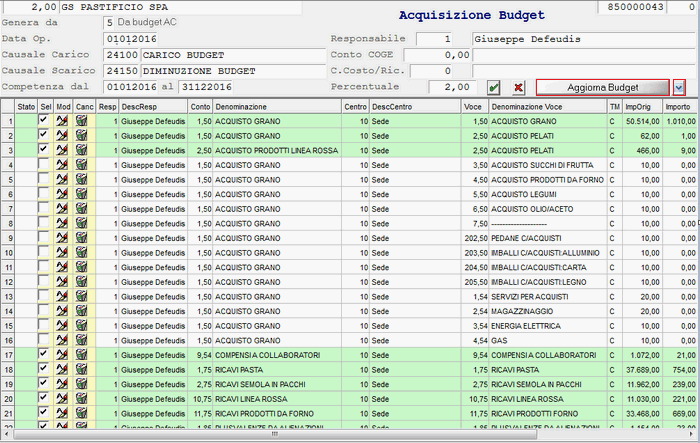Check Sel checkbox for ACQUISTO SUCCHI DI FRUTTA
The height and width of the screenshot is (443, 700).
(44, 164)
